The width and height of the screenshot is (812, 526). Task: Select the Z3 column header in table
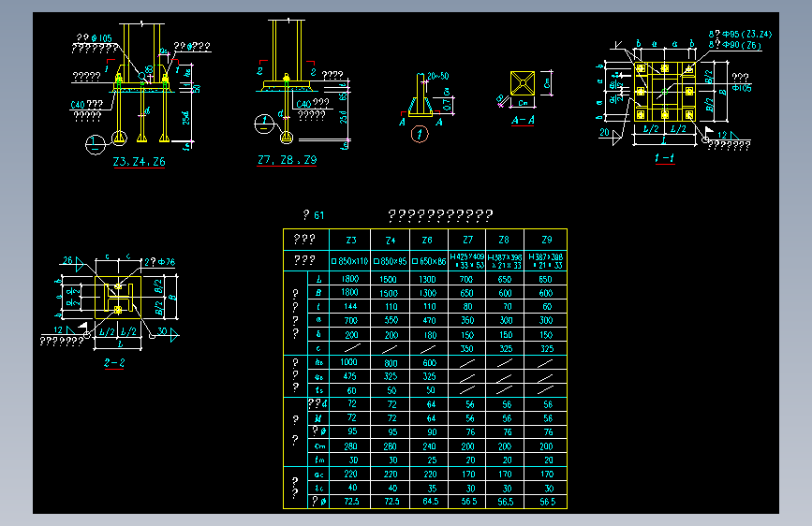pos(350,241)
